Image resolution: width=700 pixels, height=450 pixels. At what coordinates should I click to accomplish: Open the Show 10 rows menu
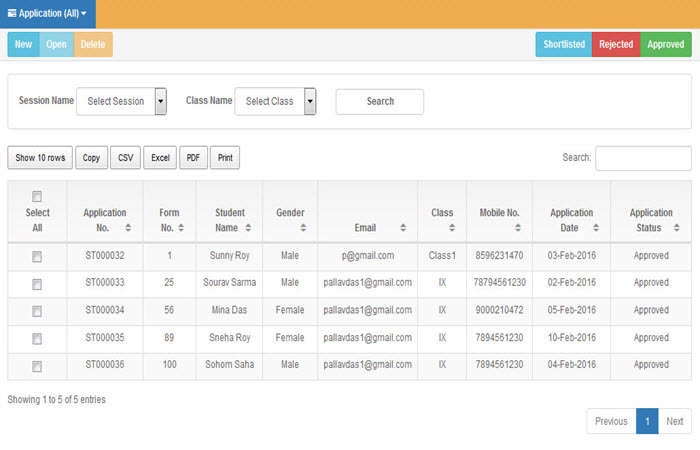point(40,158)
